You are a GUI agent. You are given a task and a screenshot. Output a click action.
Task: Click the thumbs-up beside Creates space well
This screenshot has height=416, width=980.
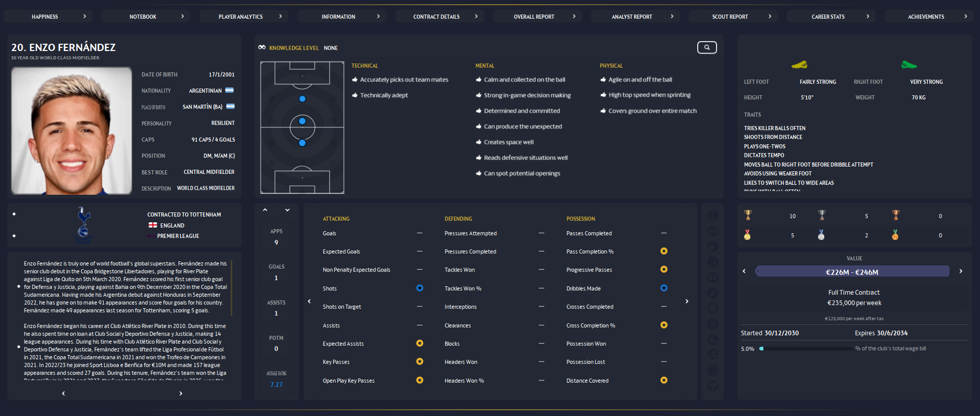tap(479, 142)
